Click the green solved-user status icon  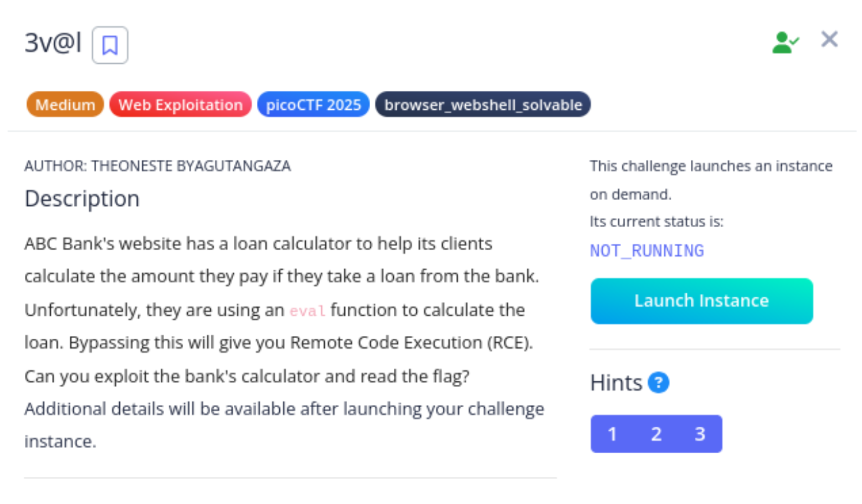[785, 42]
